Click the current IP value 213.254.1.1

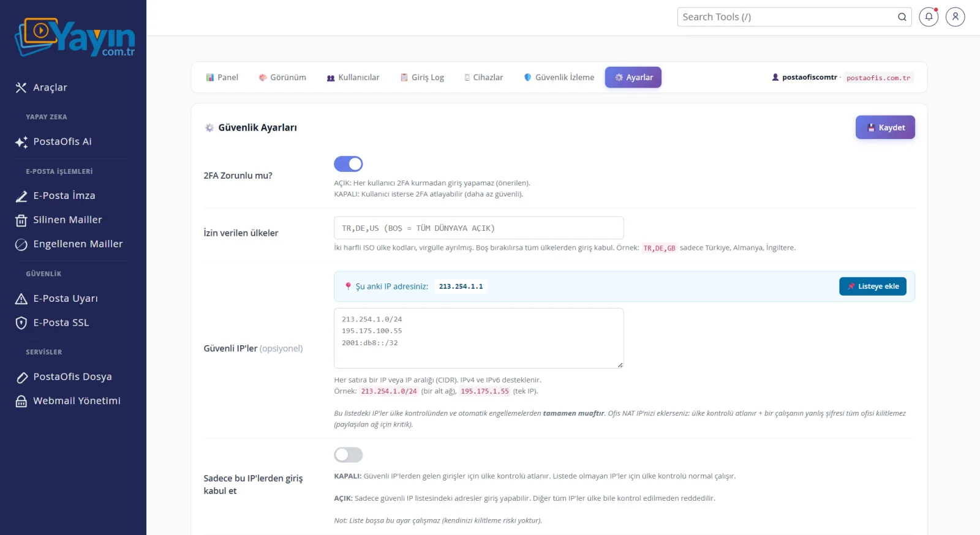coord(461,286)
